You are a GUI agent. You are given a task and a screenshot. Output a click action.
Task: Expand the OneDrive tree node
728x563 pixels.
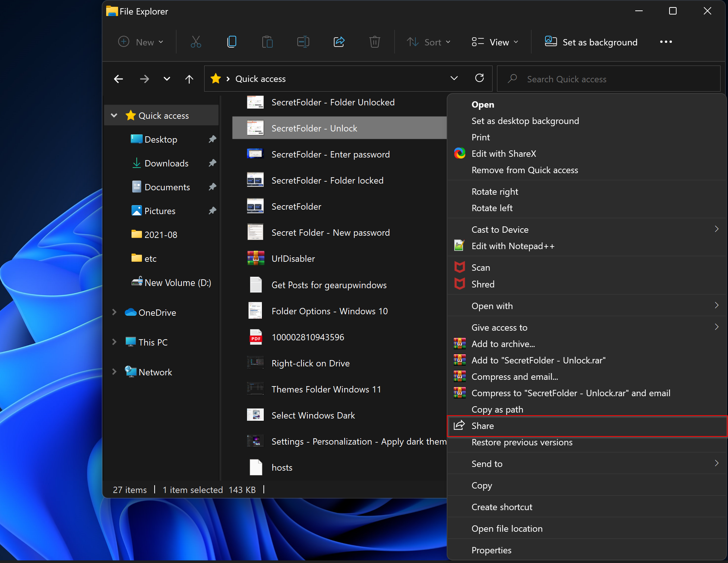pyautogui.click(x=114, y=312)
